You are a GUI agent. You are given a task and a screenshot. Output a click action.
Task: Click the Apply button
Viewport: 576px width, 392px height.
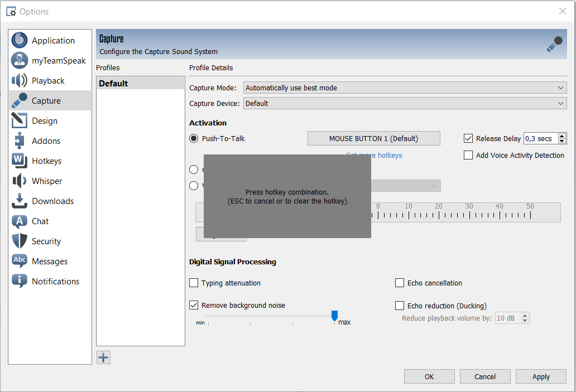tap(541, 376)
